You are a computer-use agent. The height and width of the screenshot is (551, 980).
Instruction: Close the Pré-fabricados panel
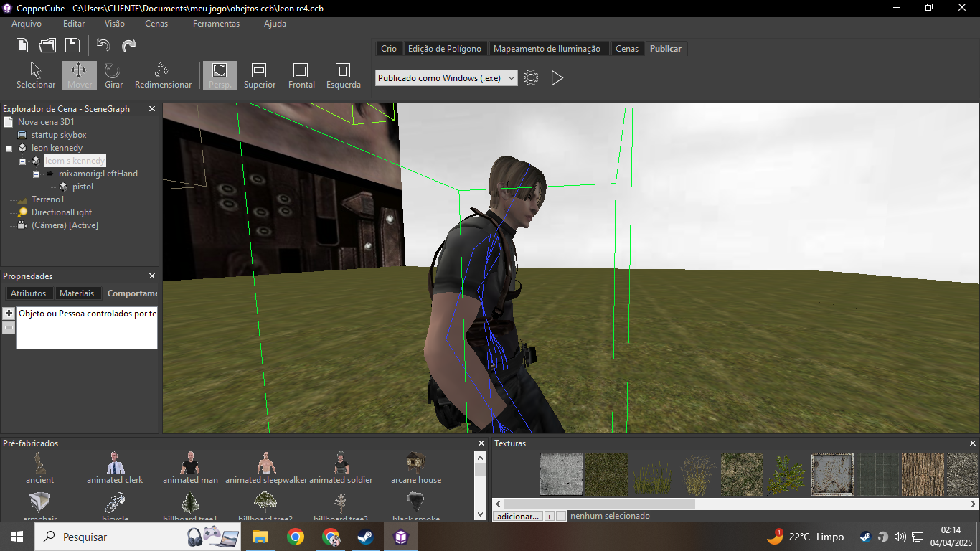click(x=481, y=443)
